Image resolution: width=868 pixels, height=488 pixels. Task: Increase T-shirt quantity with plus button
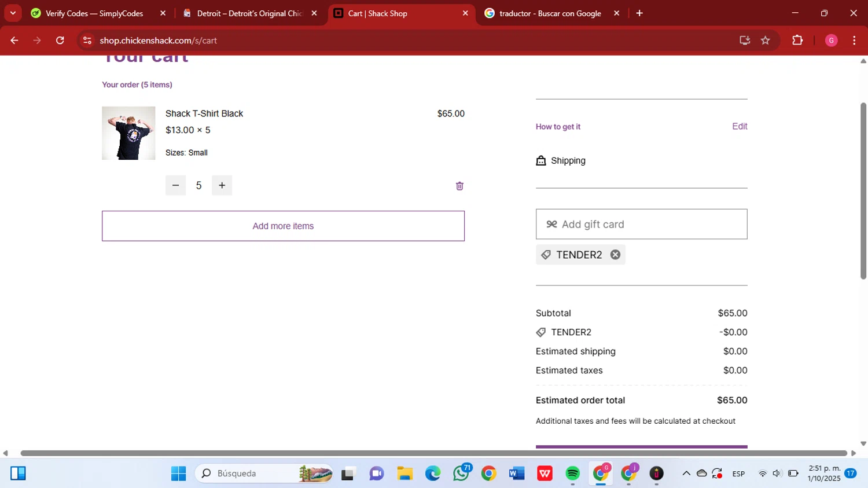pos(222,185)
